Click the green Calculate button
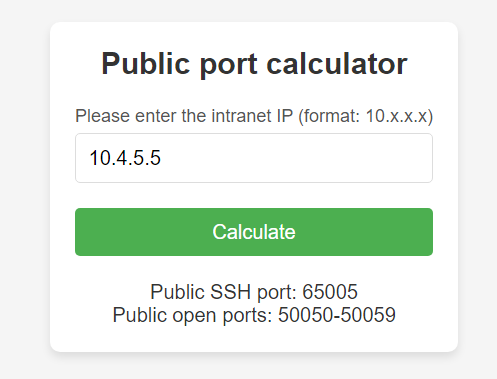This screenshot has height=379, width=497. pos(254,232)
